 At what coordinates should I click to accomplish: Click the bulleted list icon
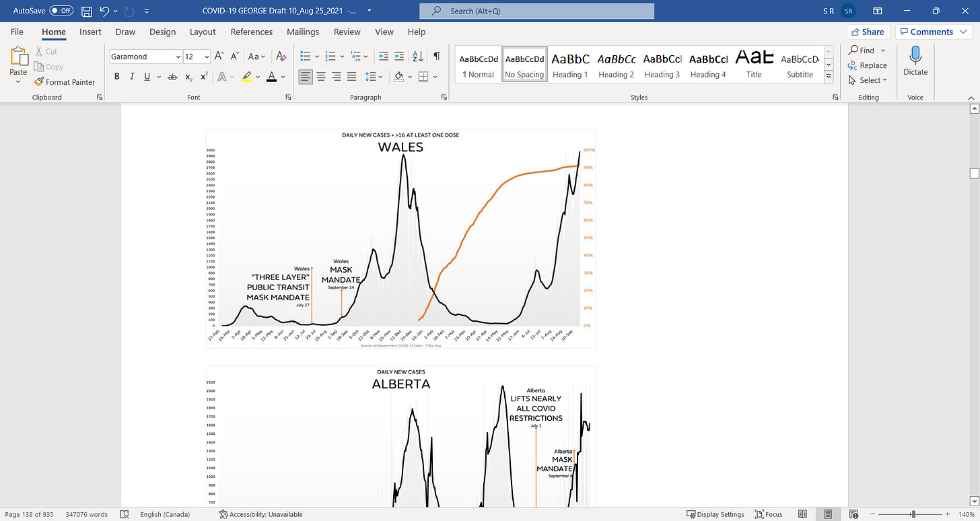305,57
